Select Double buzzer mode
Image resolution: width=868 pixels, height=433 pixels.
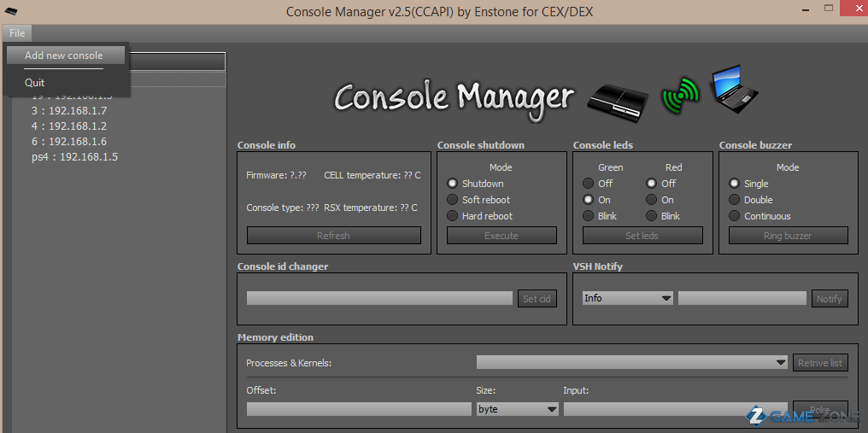(x=734, y=200)
